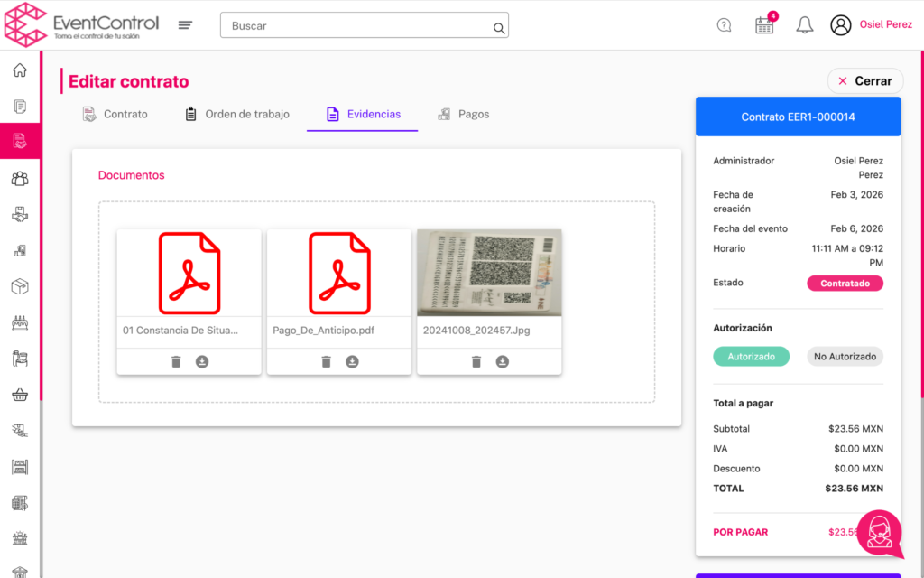
Task: Click the home icon in the sidebar
Action: click(x=20, y=70)
